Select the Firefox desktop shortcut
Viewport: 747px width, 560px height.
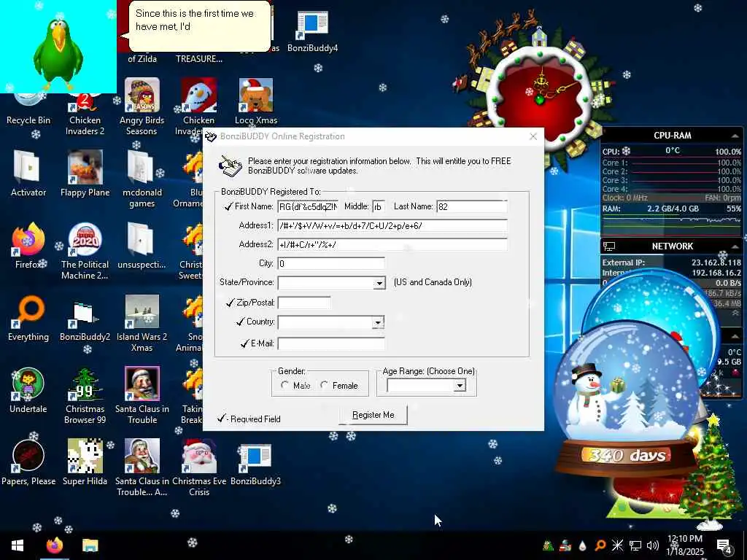coord(28,246)
